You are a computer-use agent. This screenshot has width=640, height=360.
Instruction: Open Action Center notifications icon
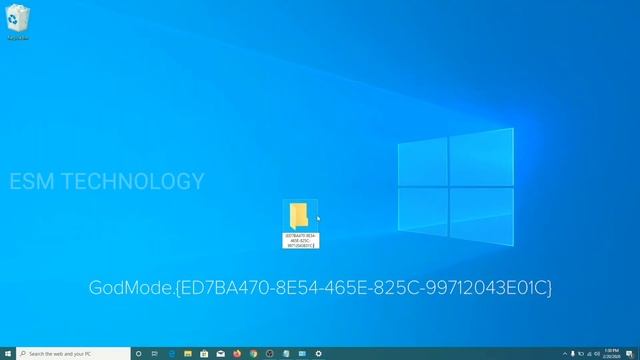point(629,354)
